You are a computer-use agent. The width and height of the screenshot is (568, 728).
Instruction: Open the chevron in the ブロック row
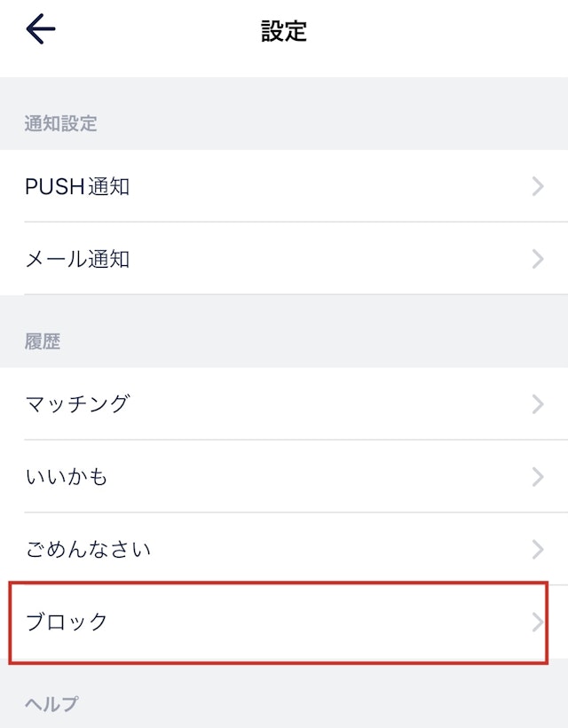click(x=538, y=622)
